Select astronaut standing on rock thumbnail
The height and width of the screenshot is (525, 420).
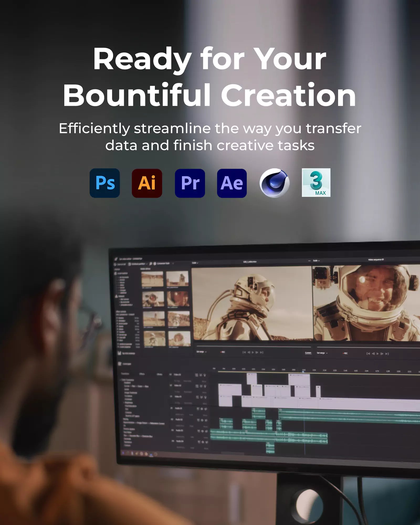point(177,279)
